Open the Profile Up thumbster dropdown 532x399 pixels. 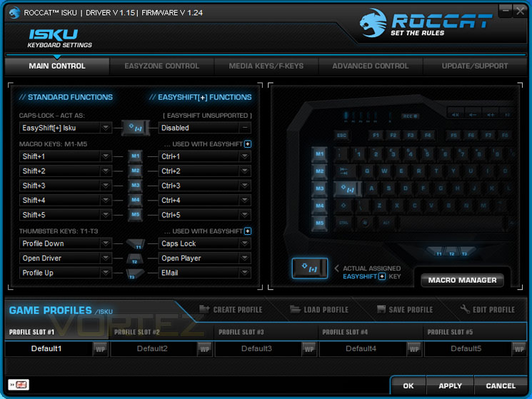(66, 273)
